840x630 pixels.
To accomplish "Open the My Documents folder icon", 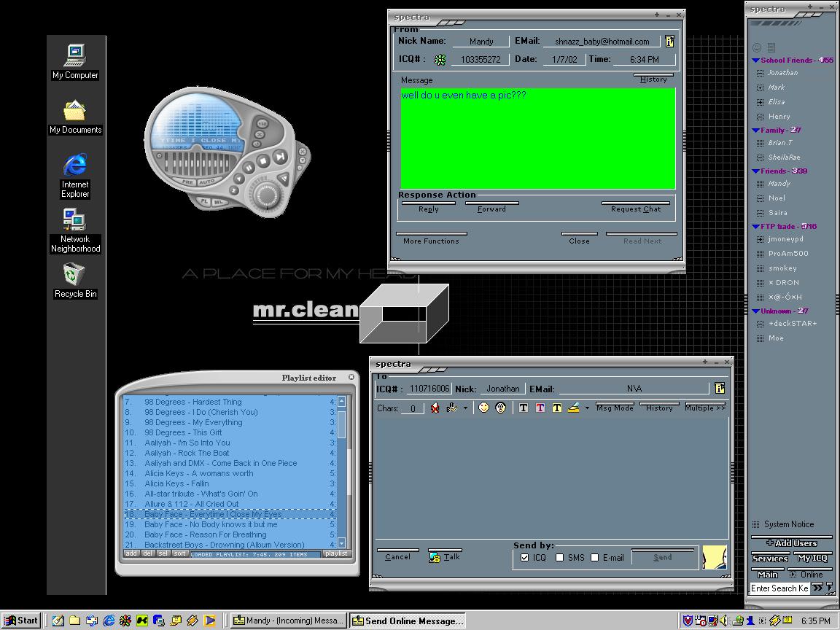I will (x=75, y=117).
